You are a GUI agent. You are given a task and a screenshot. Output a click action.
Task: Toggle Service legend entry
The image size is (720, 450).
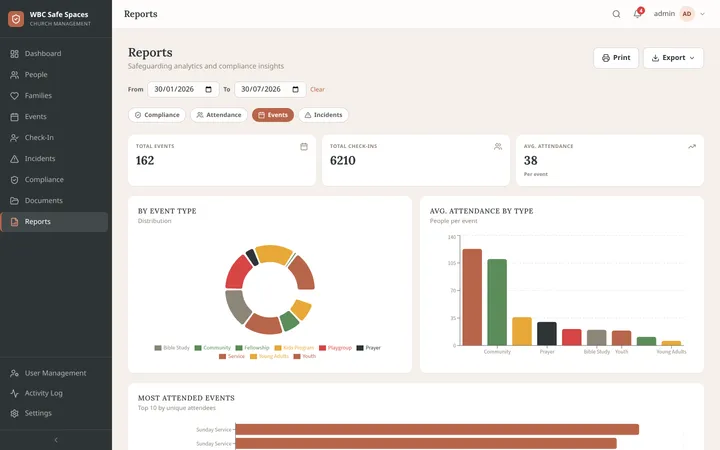(x=232, y=356)
